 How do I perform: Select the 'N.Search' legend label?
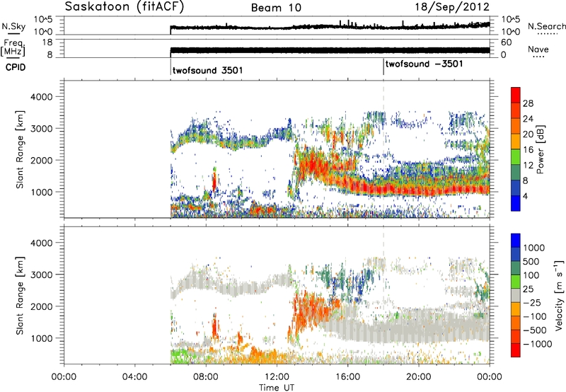click(x=546, y=26)
